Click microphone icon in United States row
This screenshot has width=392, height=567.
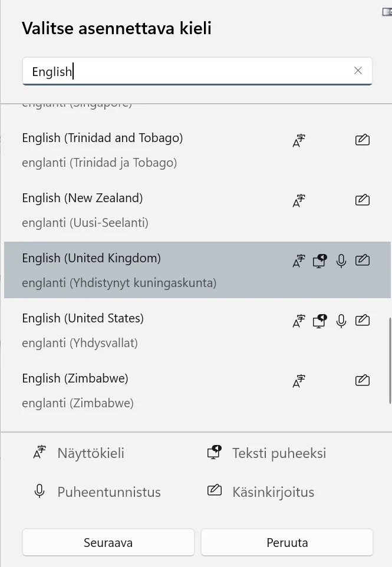pos(341,321)
